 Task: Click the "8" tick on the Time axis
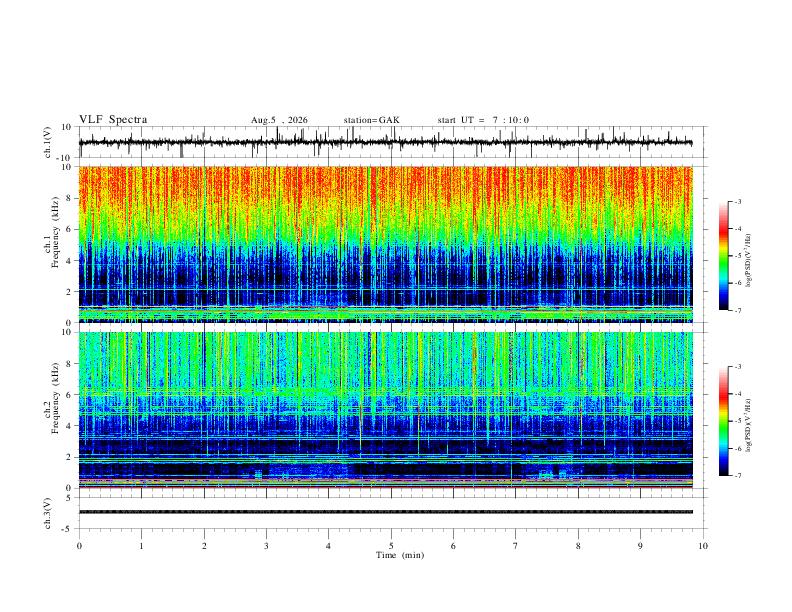(578, 546)
